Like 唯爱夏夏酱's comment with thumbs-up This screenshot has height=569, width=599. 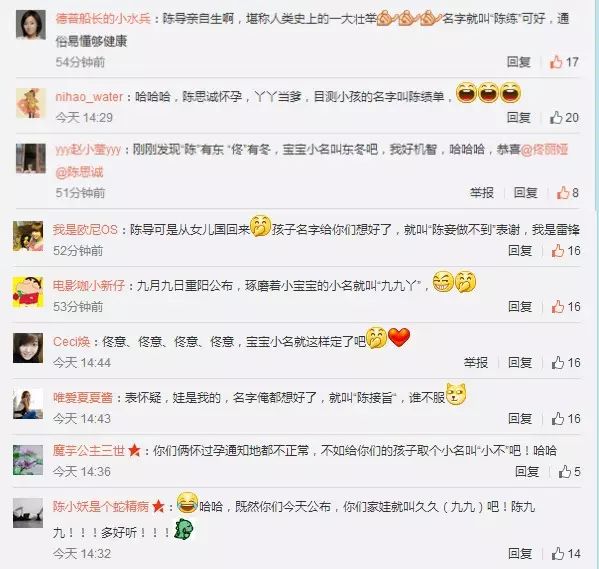[x=566, y=418]
